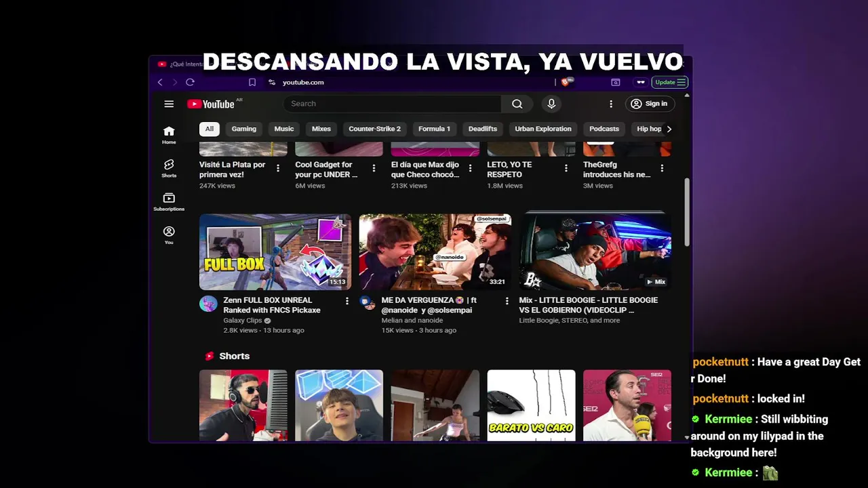Open Melian and nanoide channel link
Viewport: 868px width, 488px height.
(x=412, y=321)
